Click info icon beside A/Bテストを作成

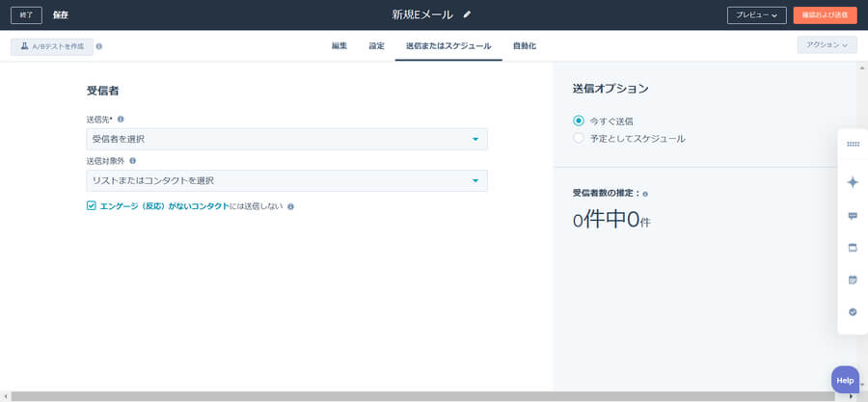(99, 46)
